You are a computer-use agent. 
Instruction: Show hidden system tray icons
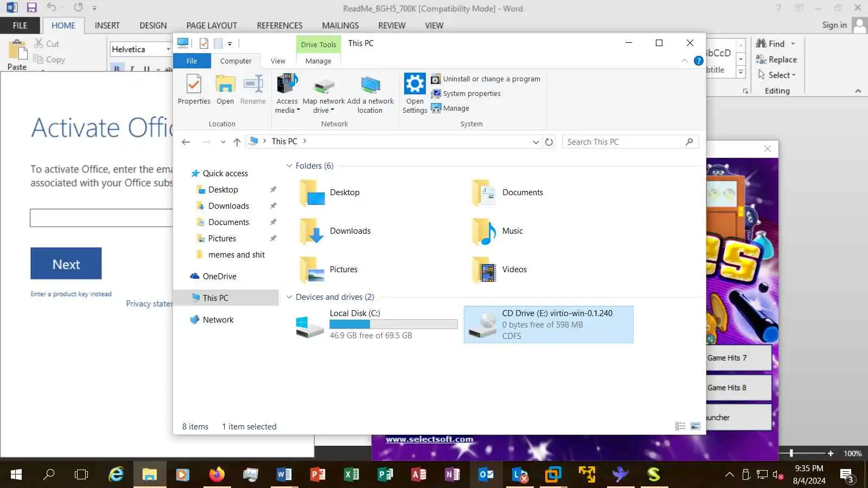730,475
